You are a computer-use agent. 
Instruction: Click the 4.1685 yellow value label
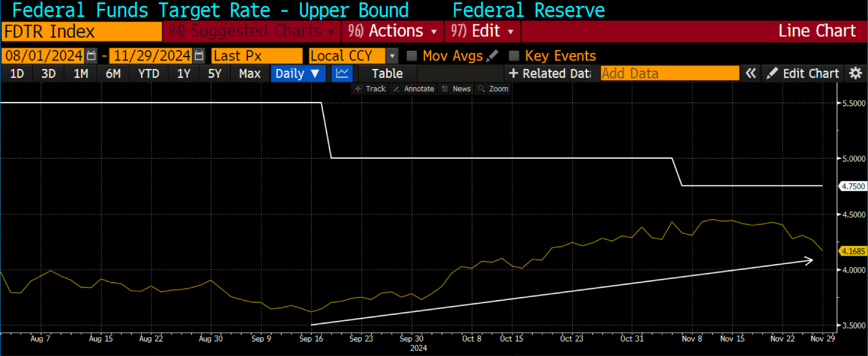[853, 251]
